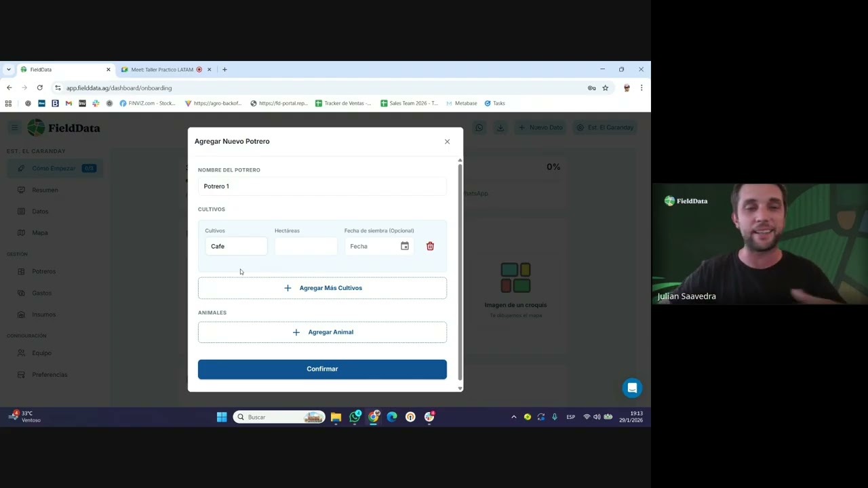Open Potreros in sidebar
The image size is (868, 488).
coord(43,271)
